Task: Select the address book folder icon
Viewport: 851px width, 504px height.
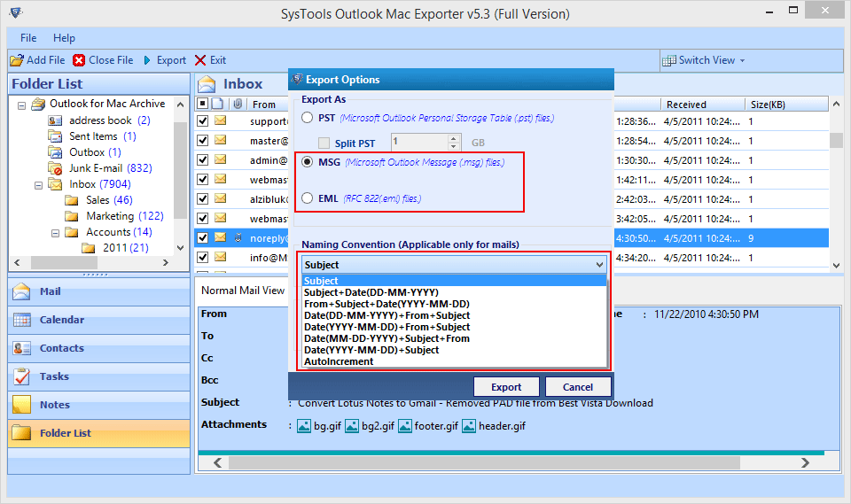Action: (x=55, y=120)
